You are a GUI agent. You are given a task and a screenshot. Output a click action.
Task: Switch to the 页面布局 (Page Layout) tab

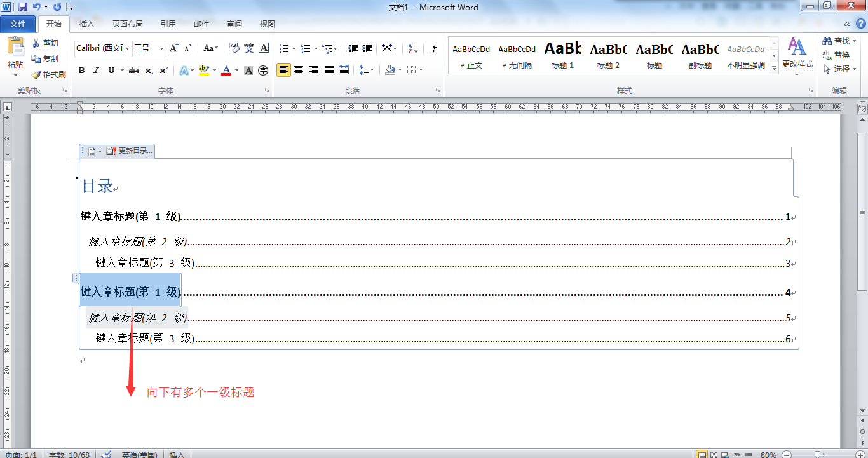127,24
